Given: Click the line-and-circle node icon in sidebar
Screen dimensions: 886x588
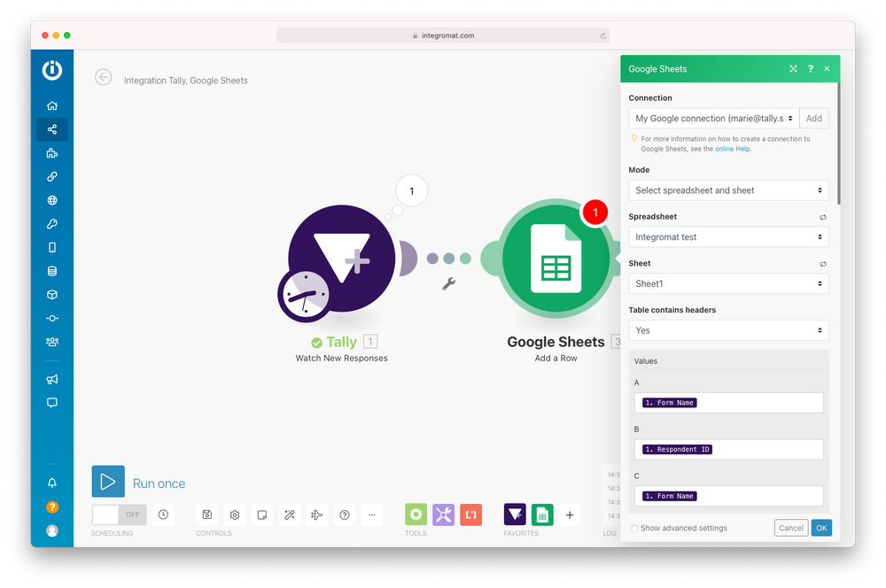Looking at the screenshot, I should pos(52,318).
